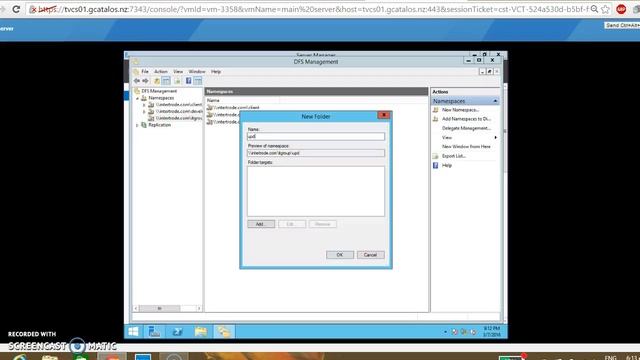Click the Add button in New Folder dialog

tap(261, 224)
